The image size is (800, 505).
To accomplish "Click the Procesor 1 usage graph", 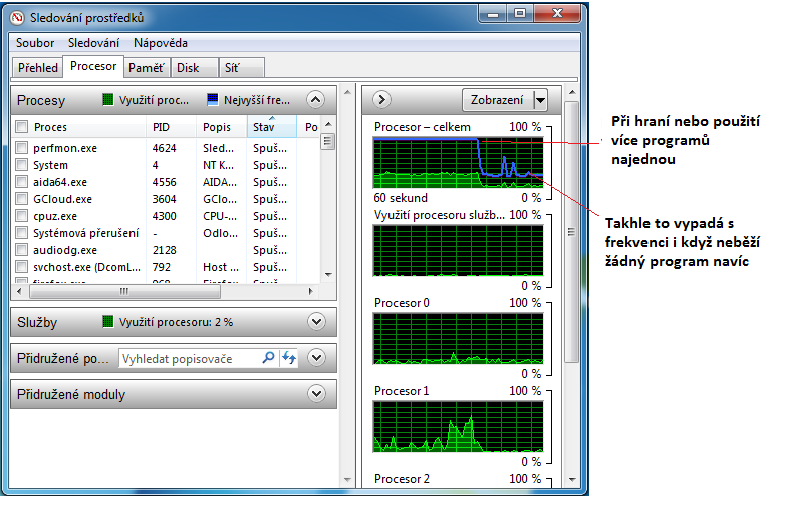I will 458,426.
